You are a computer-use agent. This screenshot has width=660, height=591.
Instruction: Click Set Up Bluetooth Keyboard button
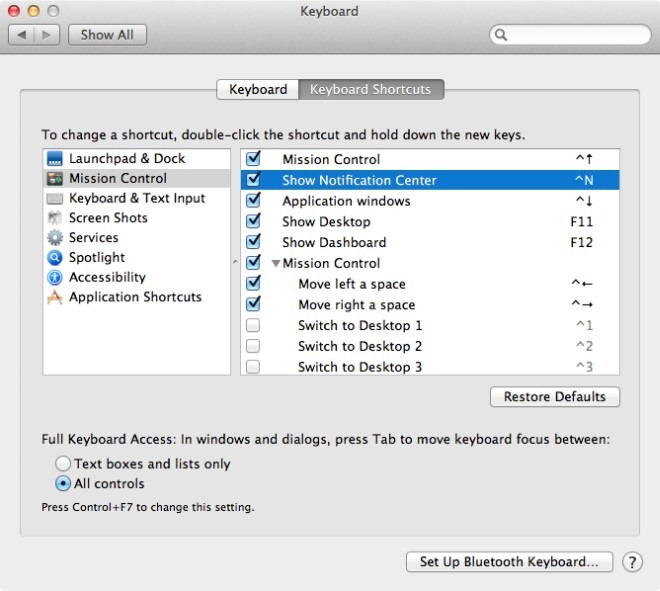coord(509,562)
